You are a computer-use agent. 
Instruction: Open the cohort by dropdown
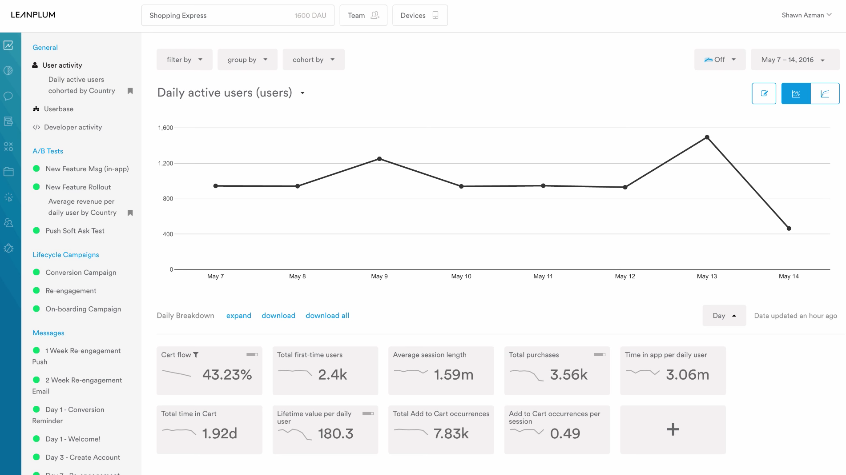(x=313, y=59)
